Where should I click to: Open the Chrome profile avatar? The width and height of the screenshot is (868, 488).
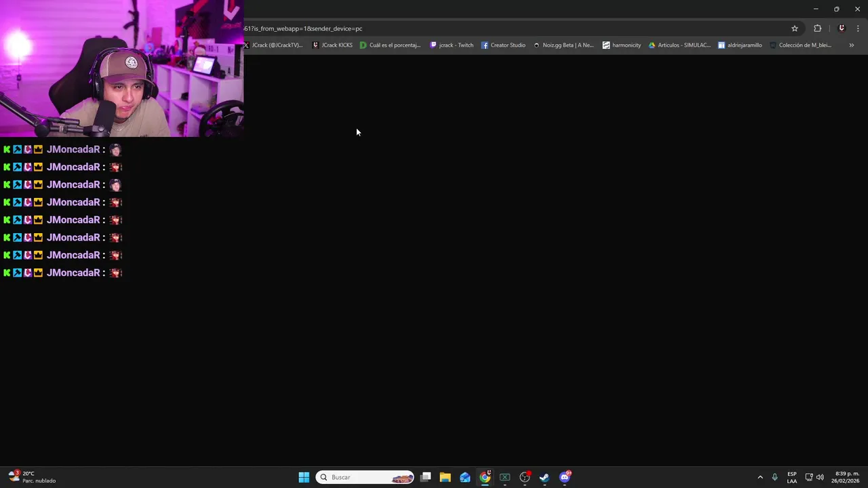coord(842,28)
